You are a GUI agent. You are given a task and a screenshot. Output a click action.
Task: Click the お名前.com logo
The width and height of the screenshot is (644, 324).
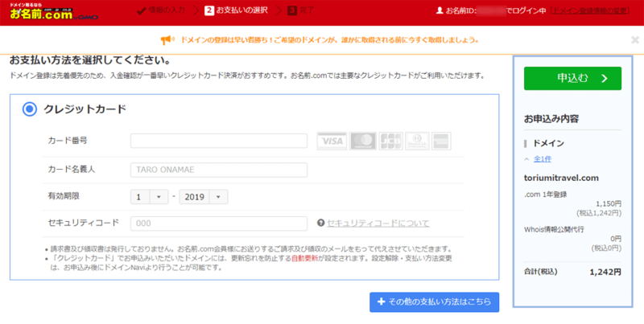[52, 11]
